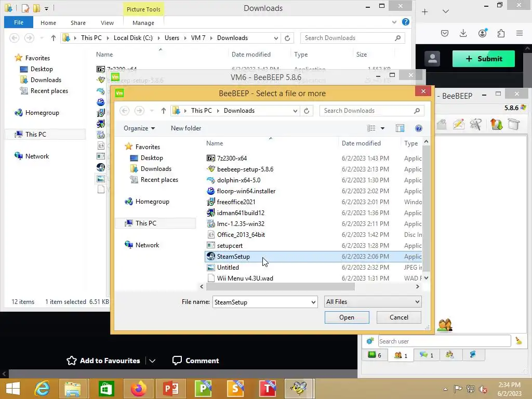Open Manage tab under Picture Tools
532x399 pixels.
(x=143, y=23)
